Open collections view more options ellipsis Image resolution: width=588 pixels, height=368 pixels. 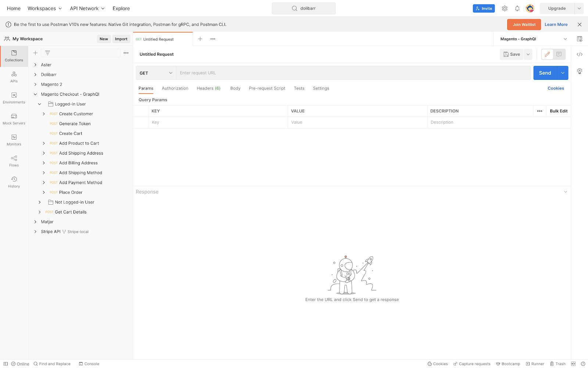pyautogui.click(x=126, y=53)
